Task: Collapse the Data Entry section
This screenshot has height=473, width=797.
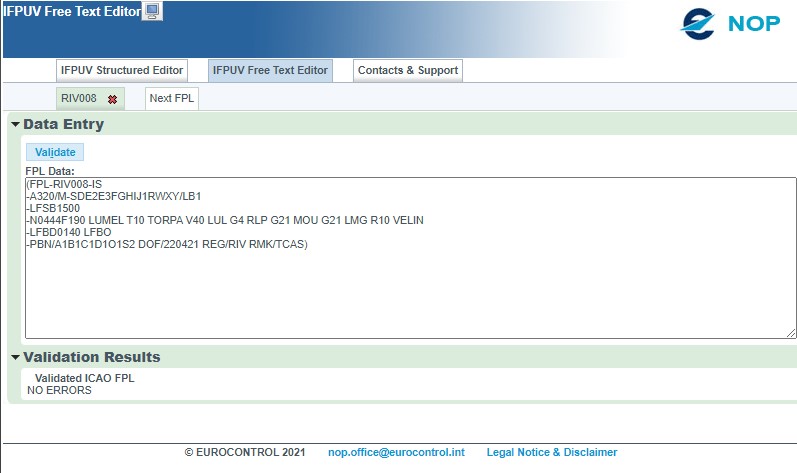Action: (x=15, y=124)
